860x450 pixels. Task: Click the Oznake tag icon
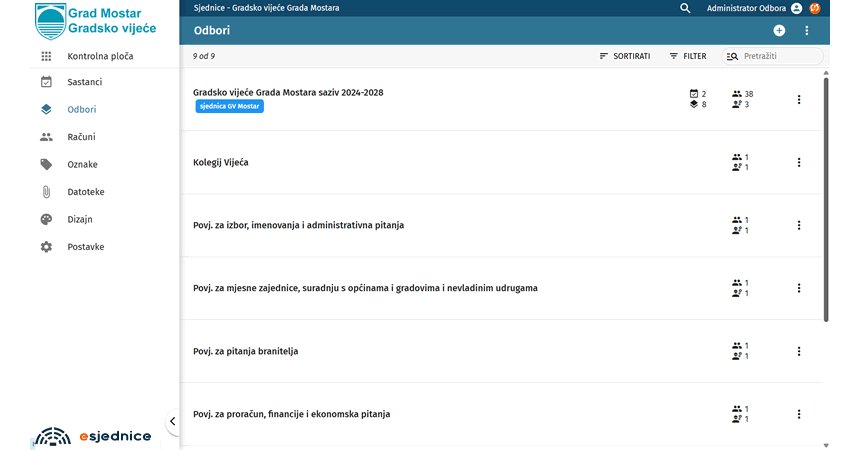coord(46,164)
